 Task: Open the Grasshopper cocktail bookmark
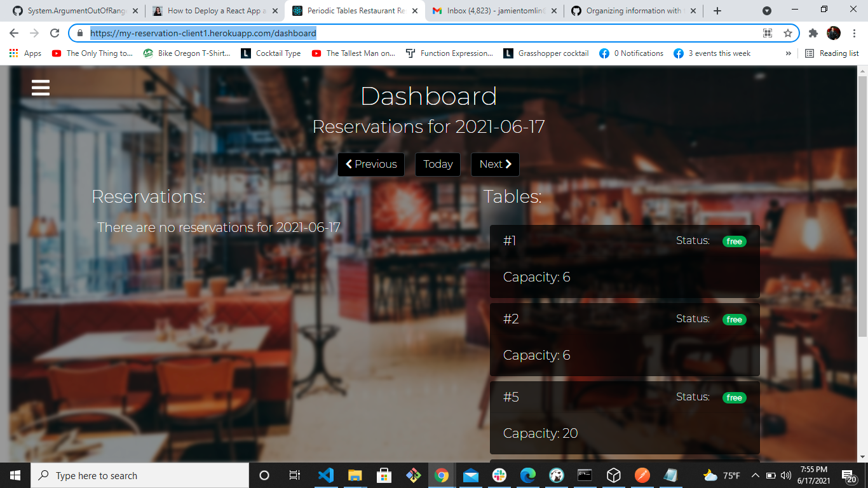coord(546,53)
